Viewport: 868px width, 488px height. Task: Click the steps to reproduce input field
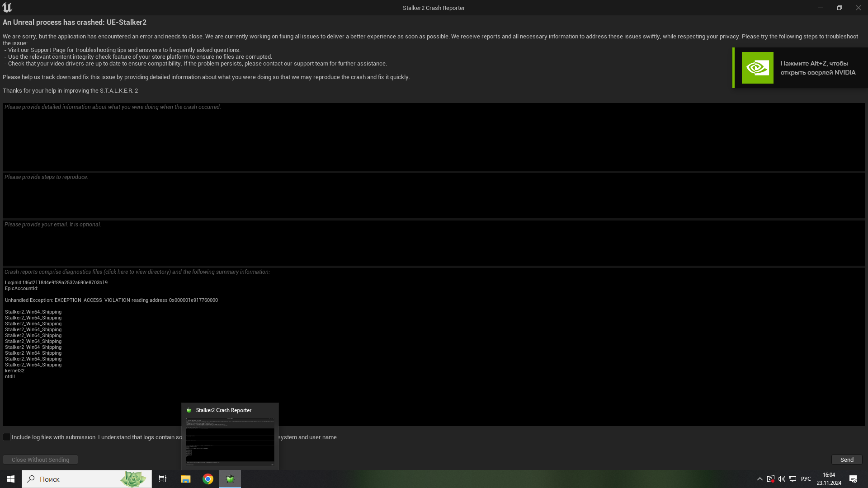434,196
